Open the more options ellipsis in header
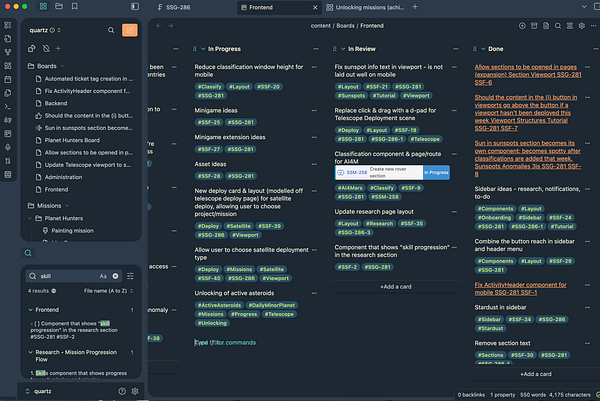 point(593,26)
